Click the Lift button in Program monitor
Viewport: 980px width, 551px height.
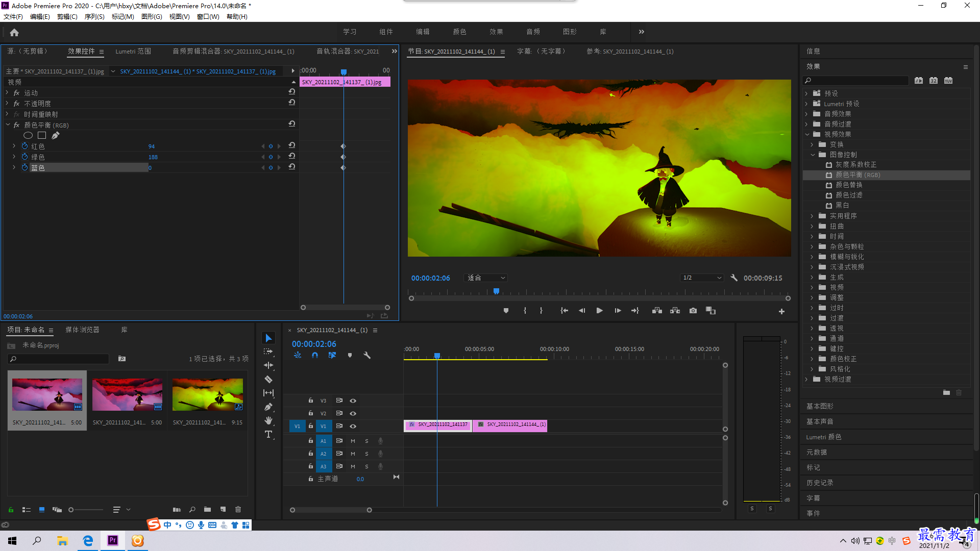[657, 311]
